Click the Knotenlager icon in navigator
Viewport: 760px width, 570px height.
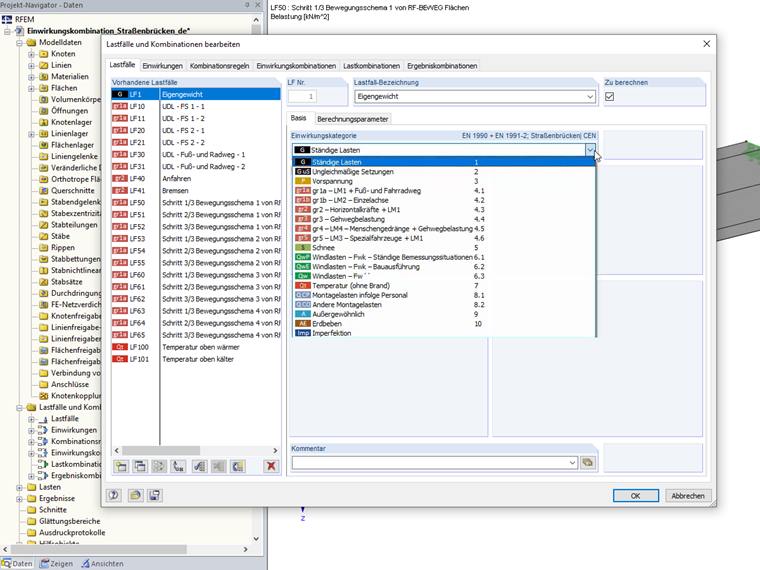[x=44, y=122]
